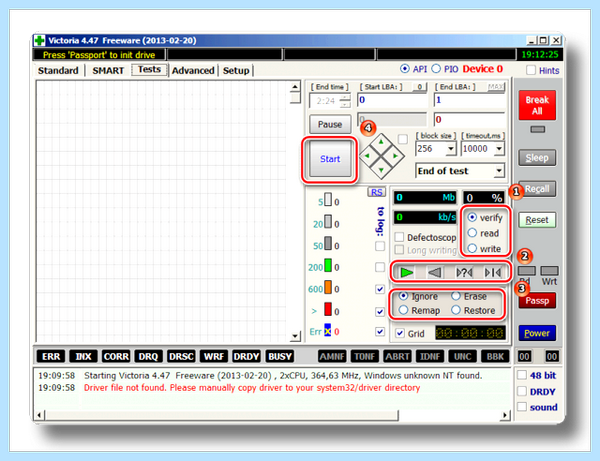Click the INX status flag

point(83,357)
